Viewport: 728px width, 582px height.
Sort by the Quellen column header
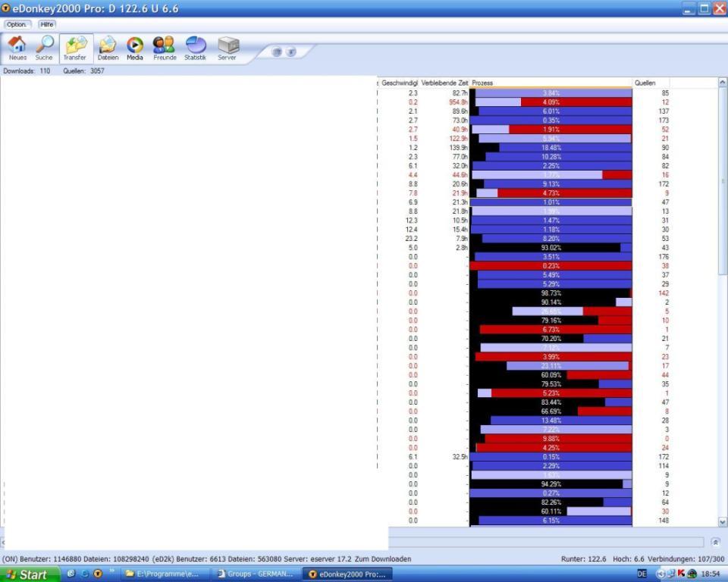pos(651,83)
